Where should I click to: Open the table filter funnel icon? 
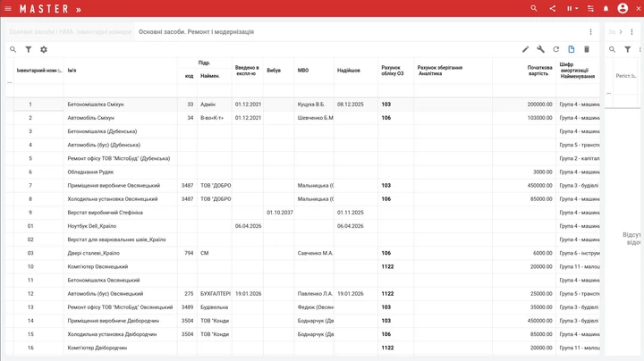(29, 49)
